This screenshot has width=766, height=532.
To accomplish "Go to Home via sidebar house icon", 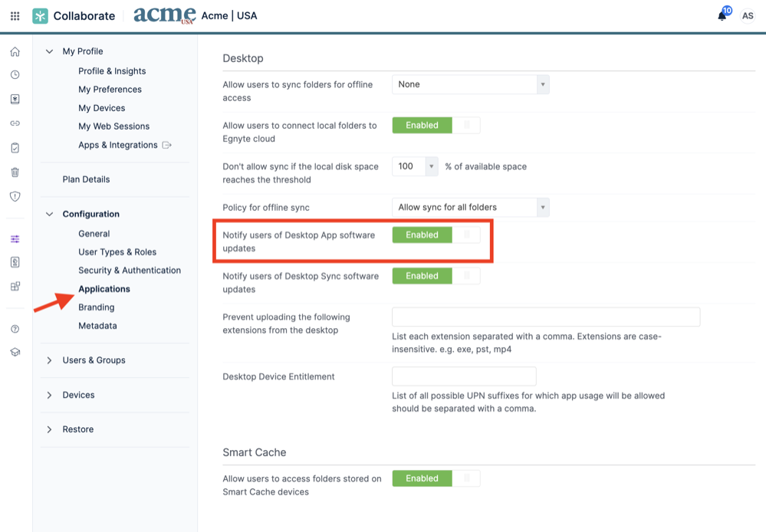I will pos(15,52).
